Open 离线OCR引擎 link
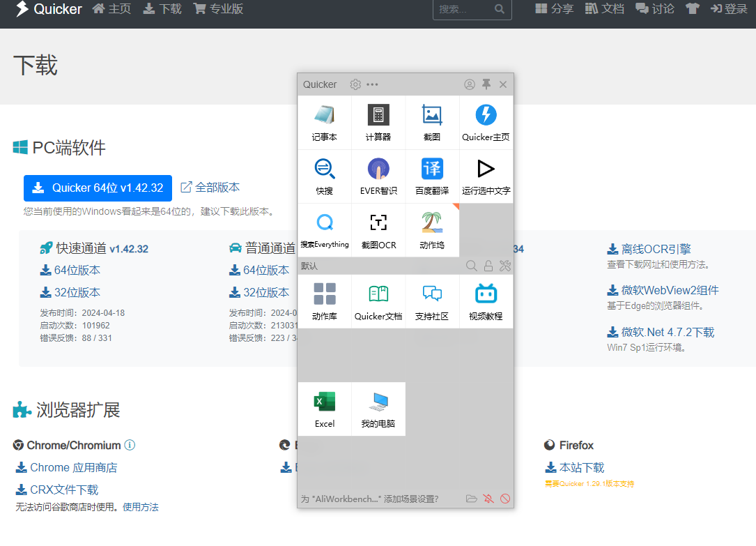The width and height of the screenshot is (756, 546). pyautogui.click(x=649, y=249)
